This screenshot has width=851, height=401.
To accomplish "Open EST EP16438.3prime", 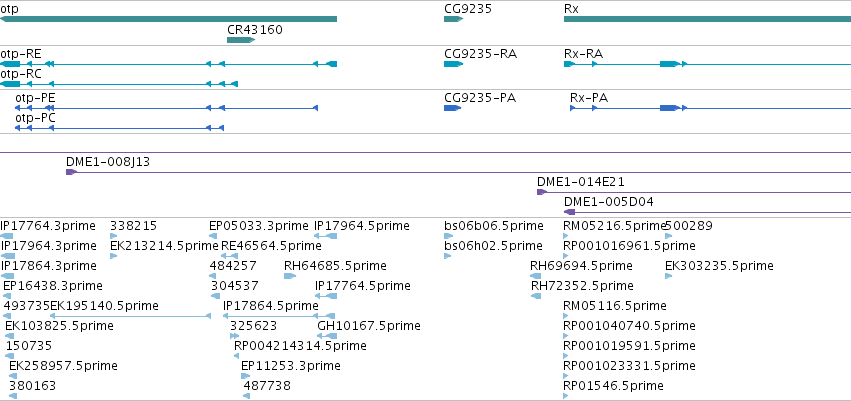I will point(7,296).
